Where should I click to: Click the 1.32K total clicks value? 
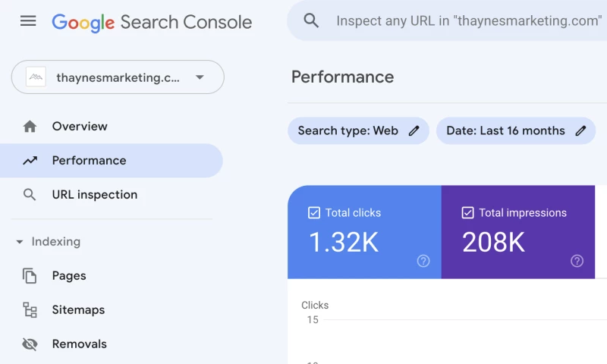click(x=344, y=243)
